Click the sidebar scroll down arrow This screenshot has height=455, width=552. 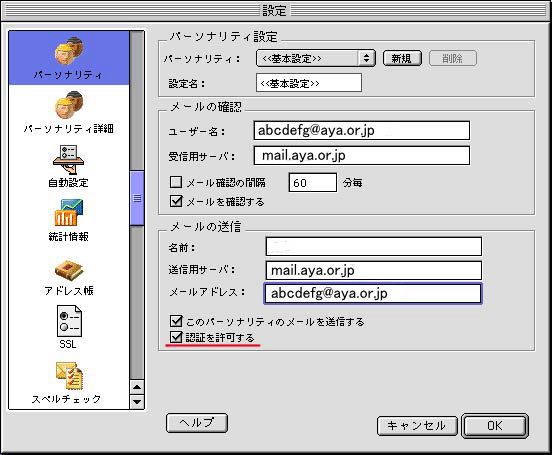[x=137, y=401]
